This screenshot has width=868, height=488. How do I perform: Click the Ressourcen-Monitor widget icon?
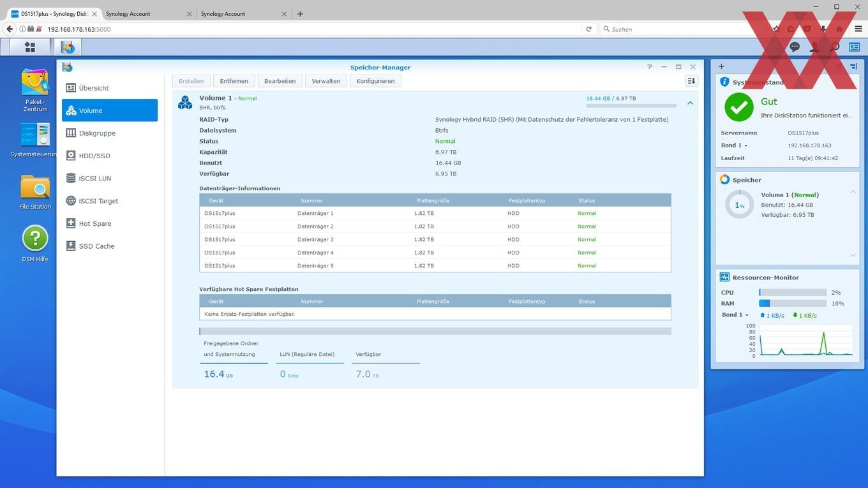point(724,277)
